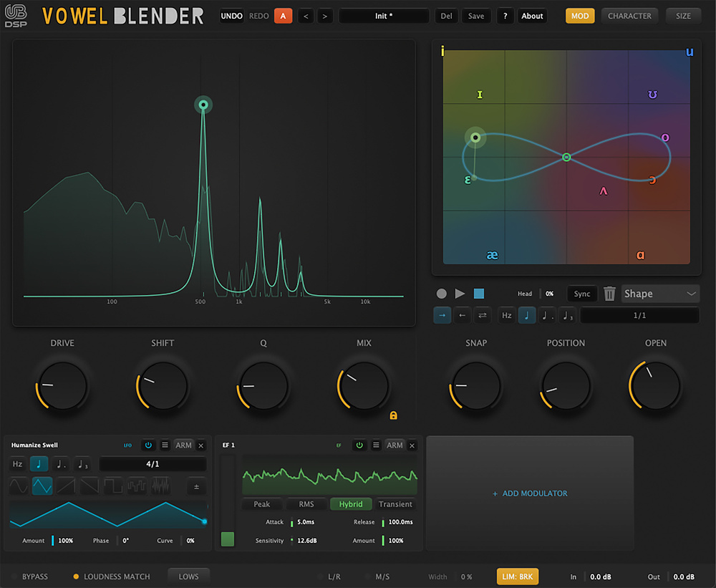
Task: Open the EF 1 menu icon
Action: click(376, 445)
